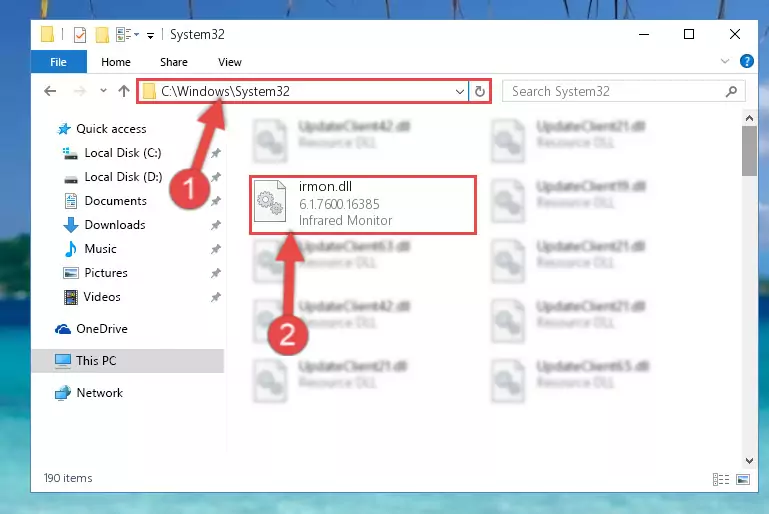Viewport: 769px width, 514px height.
Task: Click the pin icon next to Downloads
Action: tap(216, 225)
